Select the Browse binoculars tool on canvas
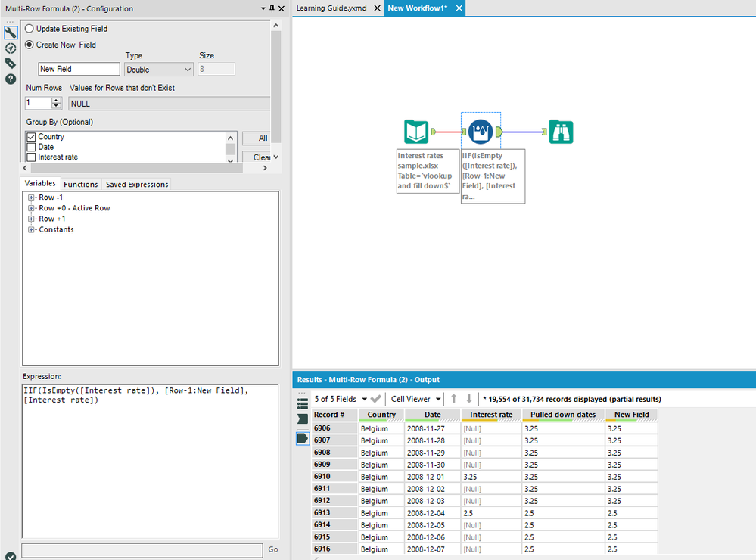This screenshot has height=560, width=756. [x=561, y=132]
